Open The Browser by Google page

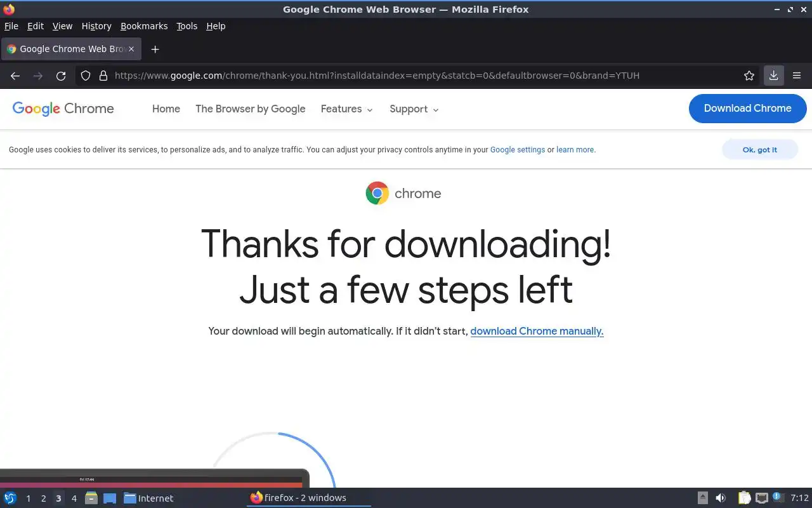point(250,109)
